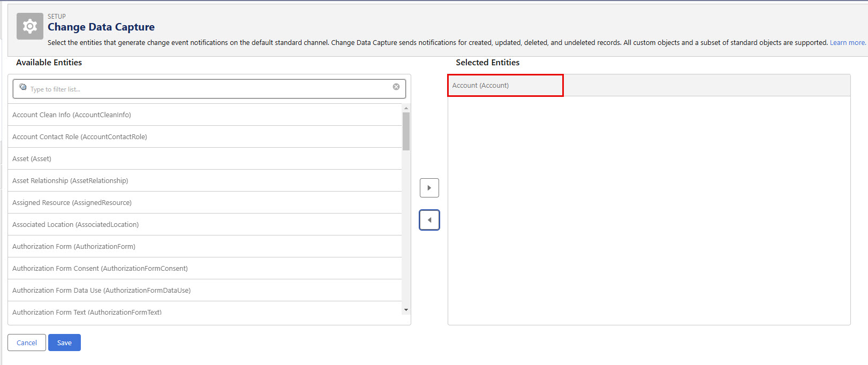Remove entity with left arrow button
Viewport: 868px width, 365px height.
coord(429,220)
